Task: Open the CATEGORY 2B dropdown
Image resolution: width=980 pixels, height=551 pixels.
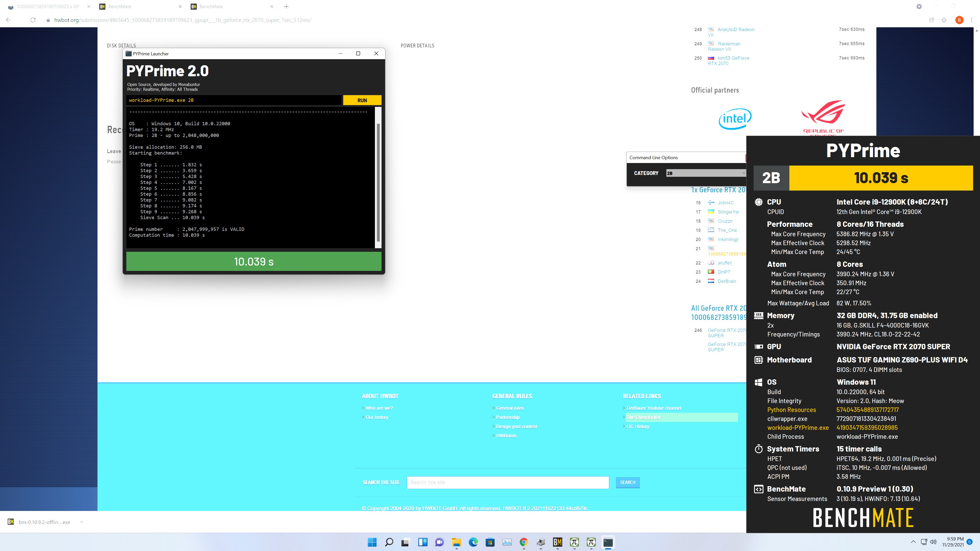Action: pyautogui.click(x=706, y=173)
